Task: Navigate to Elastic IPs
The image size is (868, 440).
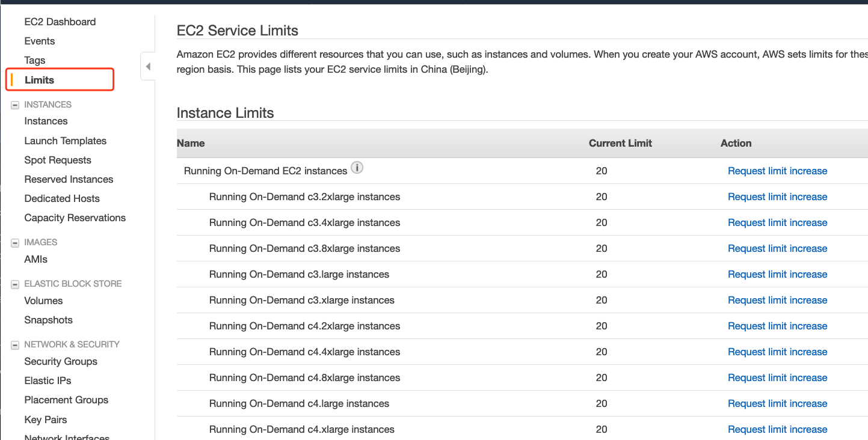Action: (48, 380)
